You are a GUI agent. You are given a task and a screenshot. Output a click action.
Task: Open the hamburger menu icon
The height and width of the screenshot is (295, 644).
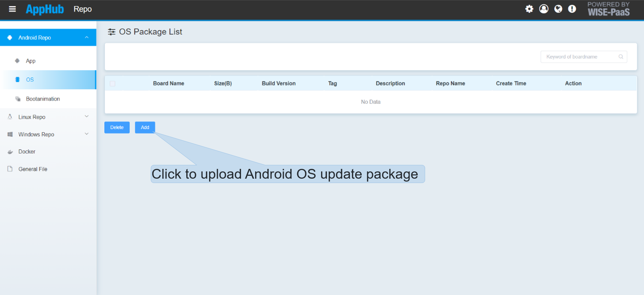12,9
